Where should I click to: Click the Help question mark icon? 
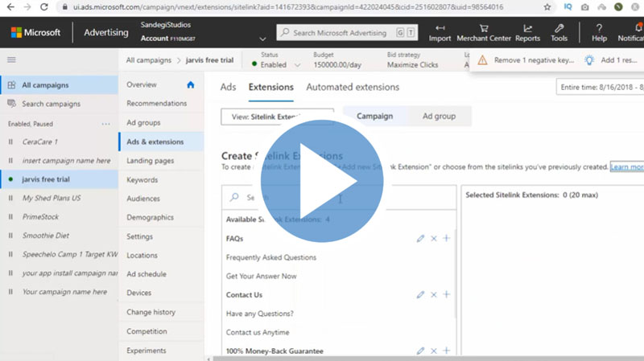click(x=599, y=28)
